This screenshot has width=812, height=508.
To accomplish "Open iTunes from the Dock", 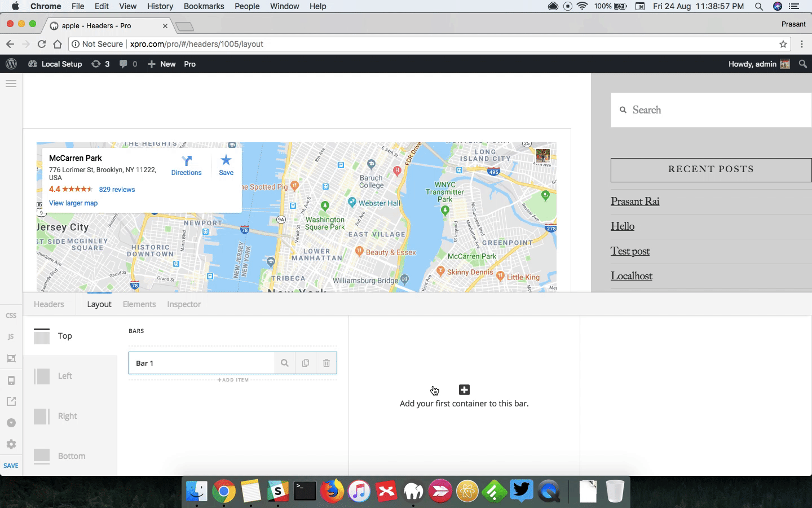I will pos(359,491).
